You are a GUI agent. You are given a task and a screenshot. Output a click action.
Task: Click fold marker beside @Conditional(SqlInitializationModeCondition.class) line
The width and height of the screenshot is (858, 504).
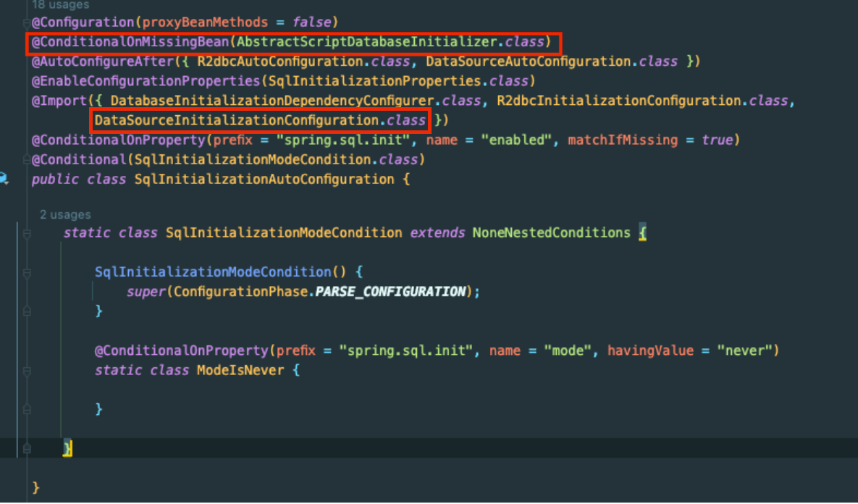(26, 160)
